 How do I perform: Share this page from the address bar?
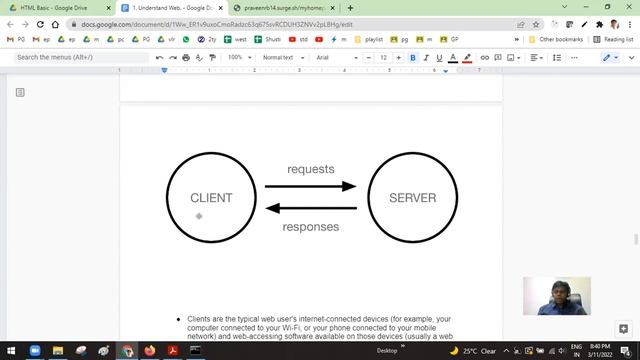[x=520, y=24]
